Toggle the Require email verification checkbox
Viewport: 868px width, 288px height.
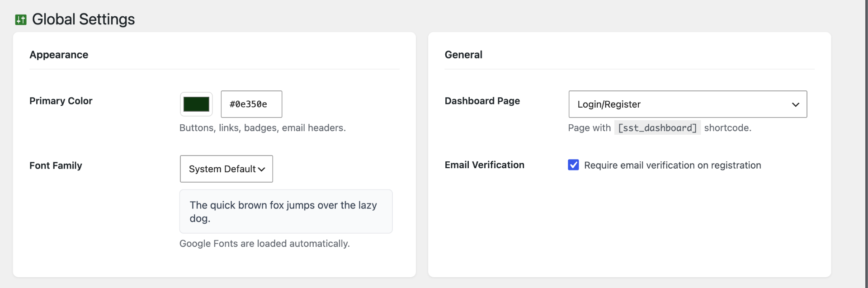(573, 165)
